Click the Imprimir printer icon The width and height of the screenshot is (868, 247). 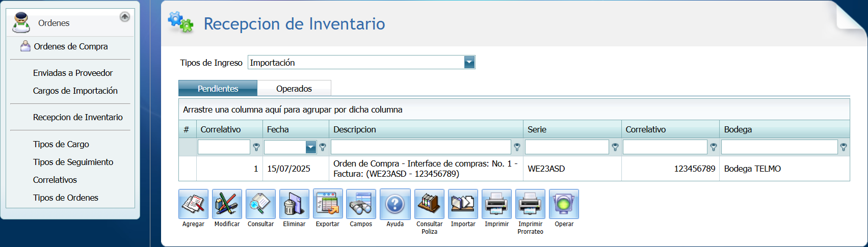(496, 204)
